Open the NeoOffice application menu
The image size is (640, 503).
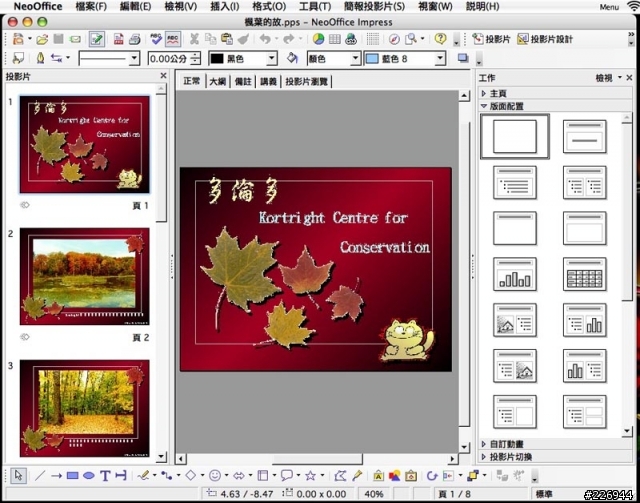[x=38, y=7]
